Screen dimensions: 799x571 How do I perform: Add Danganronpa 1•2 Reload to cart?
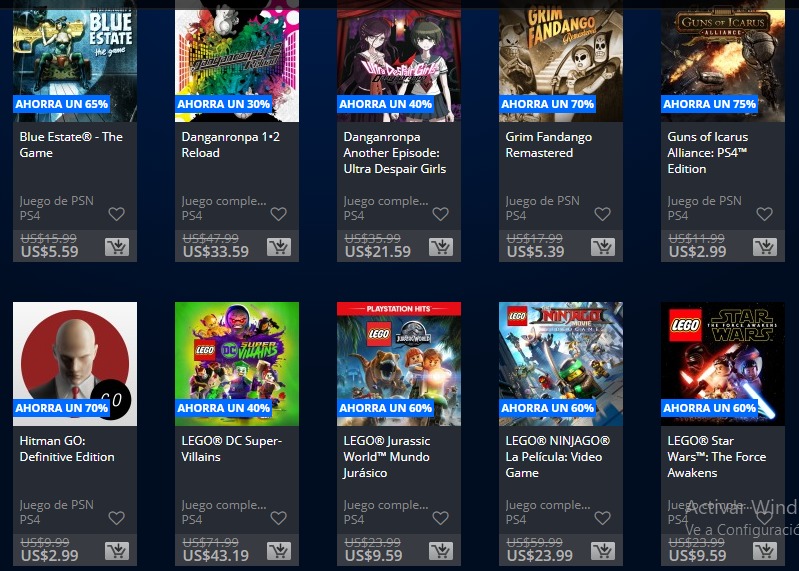[279, 247]
